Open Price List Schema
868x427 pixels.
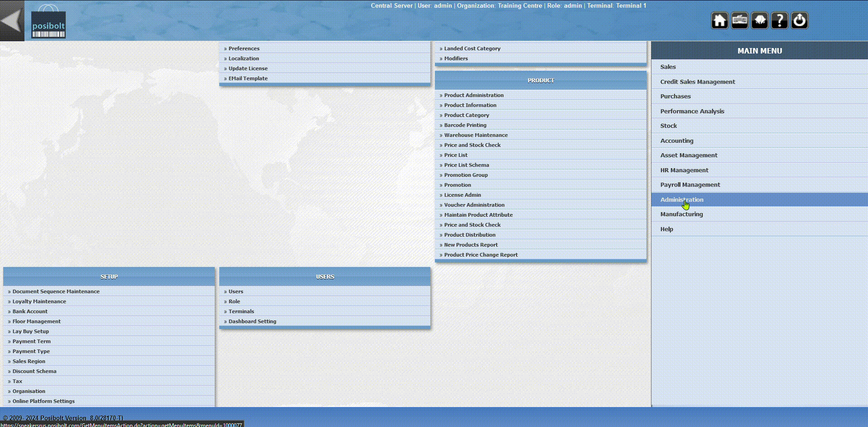click(x=467, y=165)
